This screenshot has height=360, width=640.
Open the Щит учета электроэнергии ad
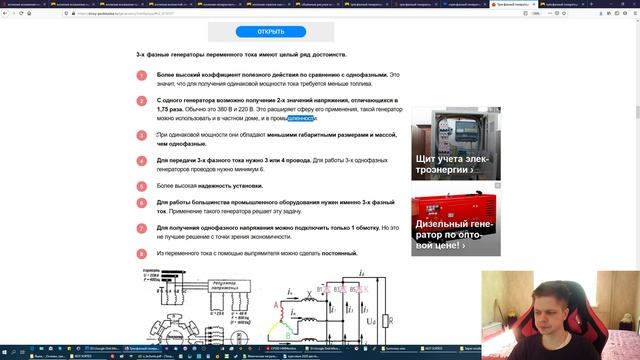pyautogui.click(x=456, y=144)
